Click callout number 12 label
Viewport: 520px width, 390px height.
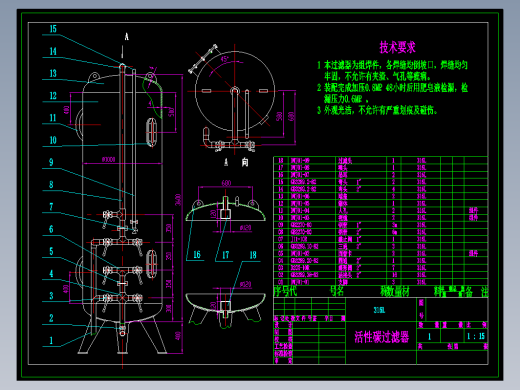53,96
